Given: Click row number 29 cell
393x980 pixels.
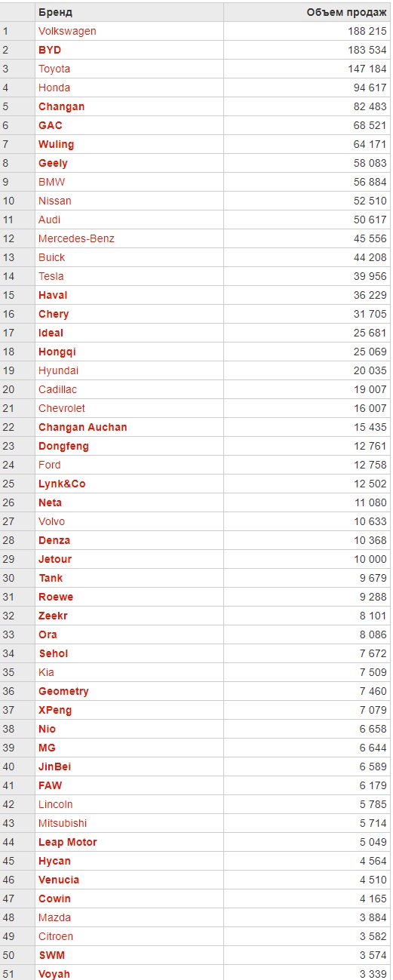Looking at the screenshot, I should click(17, 559).
